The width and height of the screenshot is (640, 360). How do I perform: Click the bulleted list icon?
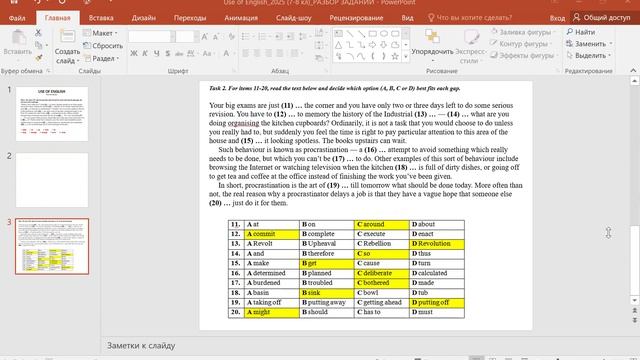[x=247, y=37]
